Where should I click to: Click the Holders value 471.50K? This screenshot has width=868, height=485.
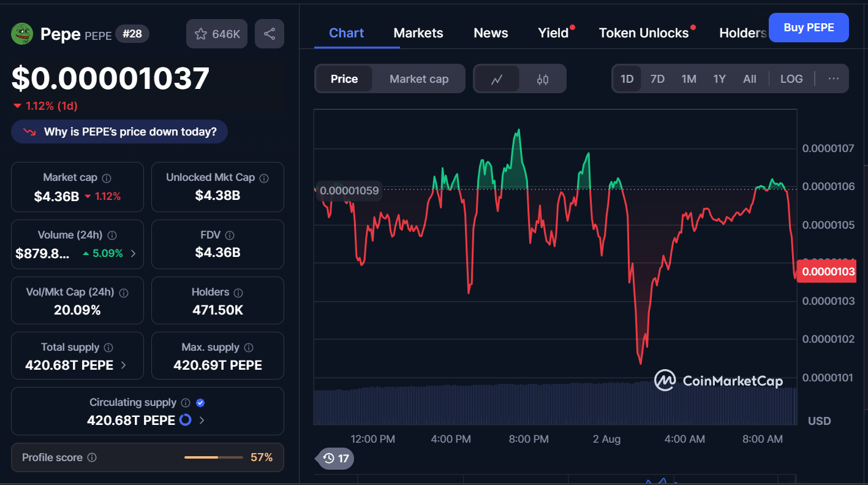tap(217, 310)
